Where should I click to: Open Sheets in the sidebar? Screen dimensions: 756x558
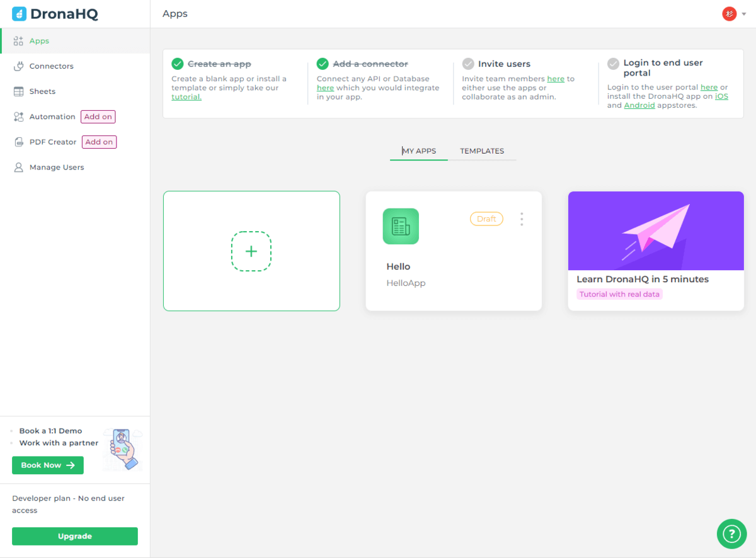(x=75, y=91)
